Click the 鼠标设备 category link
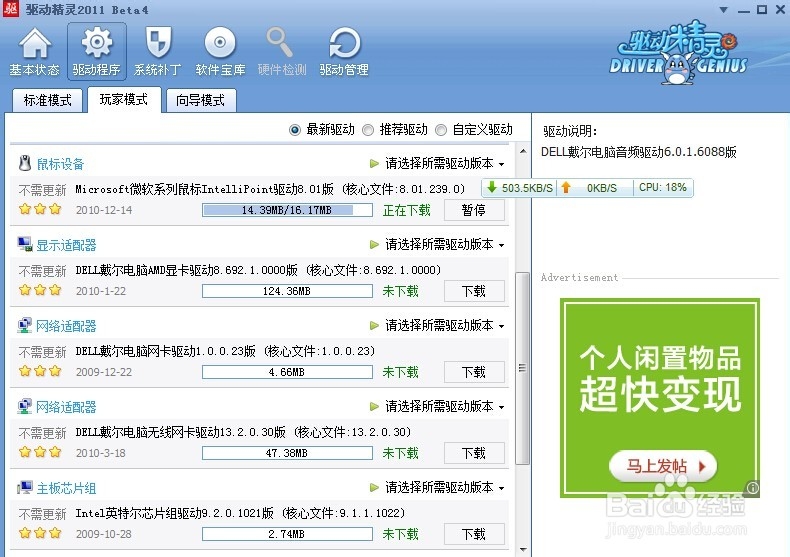 (60, 164)
